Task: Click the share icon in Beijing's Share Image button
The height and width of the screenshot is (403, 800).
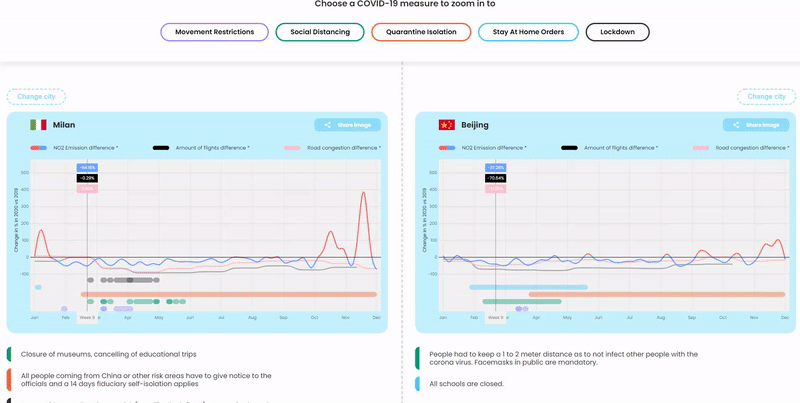Action: click(736, 125)
